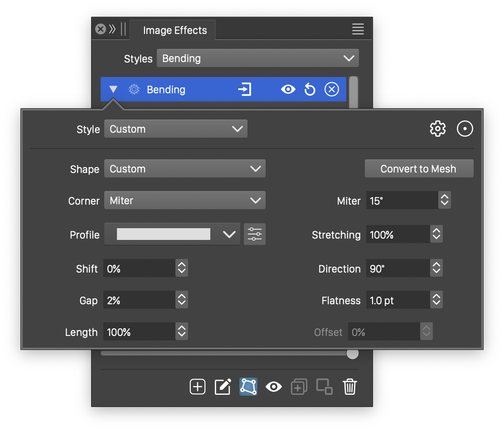Reset the Bending effect with the revert icon
The height and width of the screenshot is (431, 504).
coord(310,90)
